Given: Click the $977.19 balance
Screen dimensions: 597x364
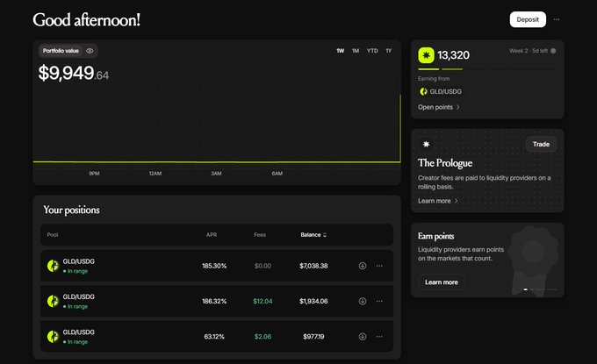Looking at the screenshot, I should 313,337.
